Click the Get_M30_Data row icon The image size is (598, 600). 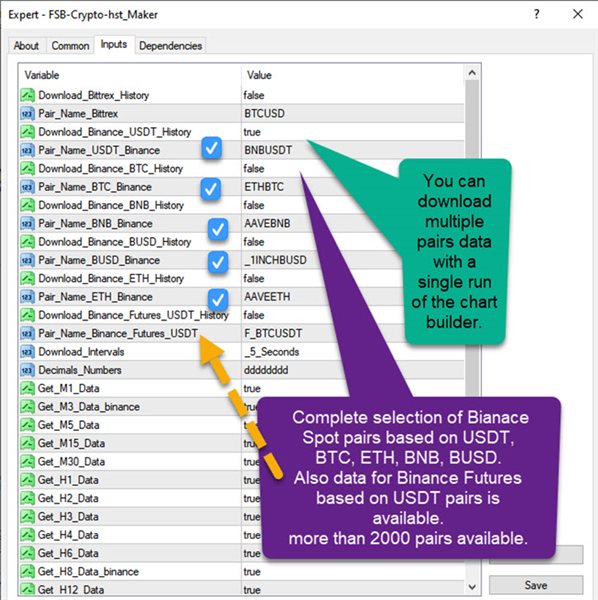(x=28, y=461)
